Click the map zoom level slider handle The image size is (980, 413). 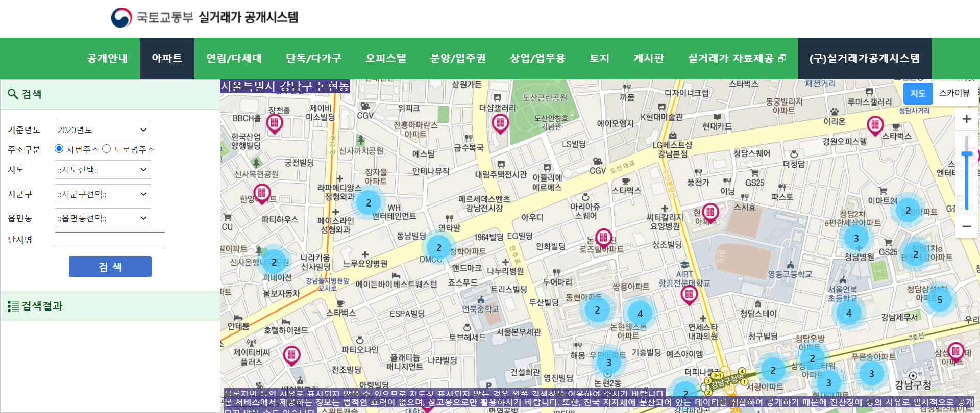coord(966,153)
